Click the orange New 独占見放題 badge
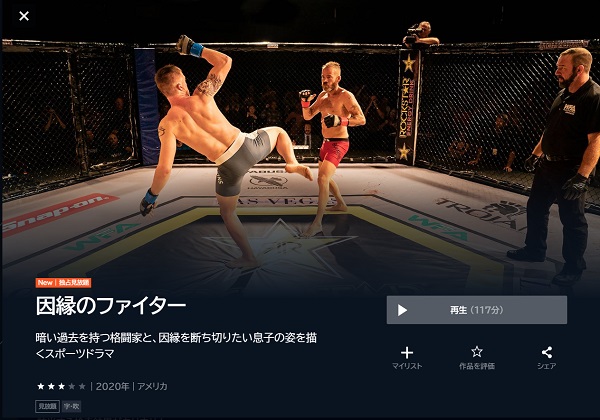Image resolution: width=600 pixels, height=420 pixels. point(64,283)
